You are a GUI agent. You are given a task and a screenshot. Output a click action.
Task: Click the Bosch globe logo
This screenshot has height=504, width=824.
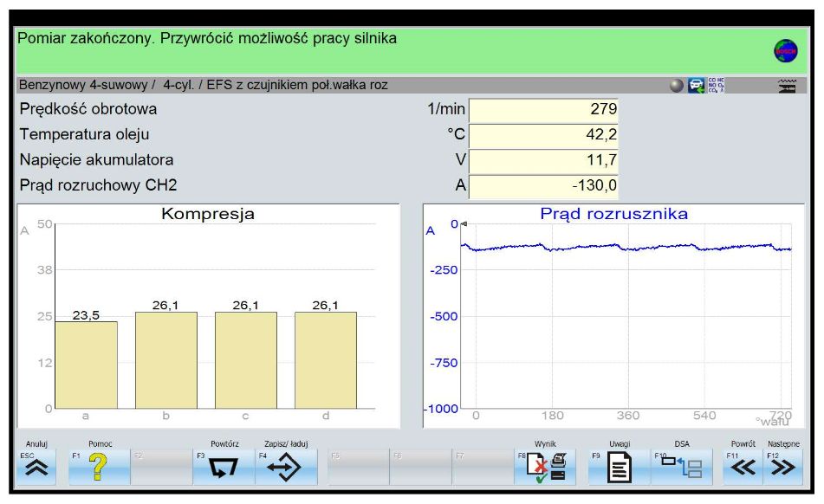click(784, 51)
